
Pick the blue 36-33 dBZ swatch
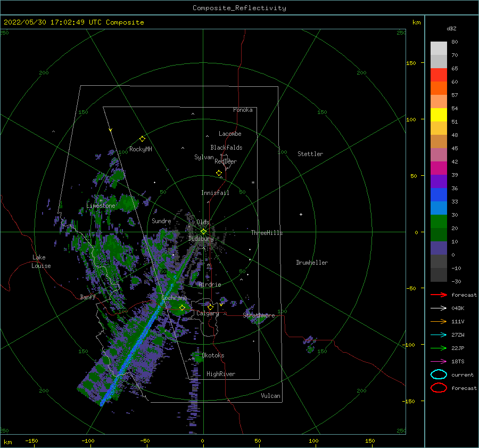(x=439, y=195)
